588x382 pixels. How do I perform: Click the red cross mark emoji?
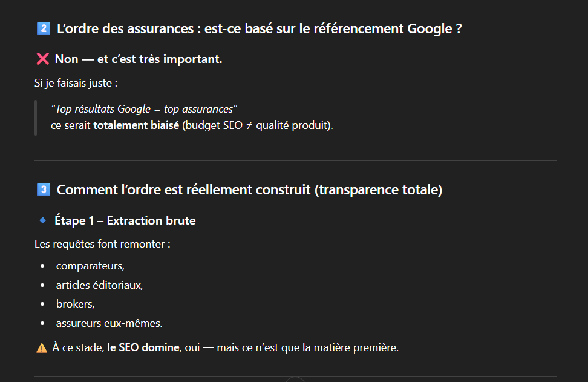(42, 59)
